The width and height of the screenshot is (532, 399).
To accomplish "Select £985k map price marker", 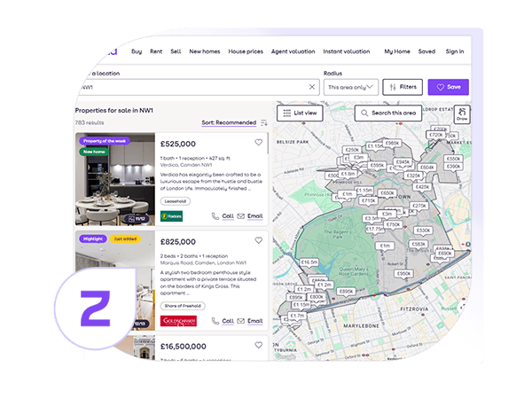I will [x=392, y=144].
